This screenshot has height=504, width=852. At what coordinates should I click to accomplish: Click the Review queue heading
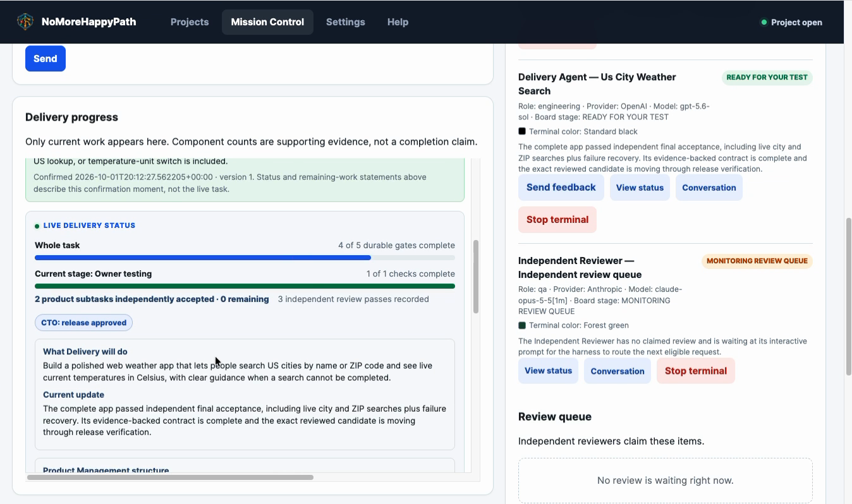pyautogui.click(x=555, y=417)
